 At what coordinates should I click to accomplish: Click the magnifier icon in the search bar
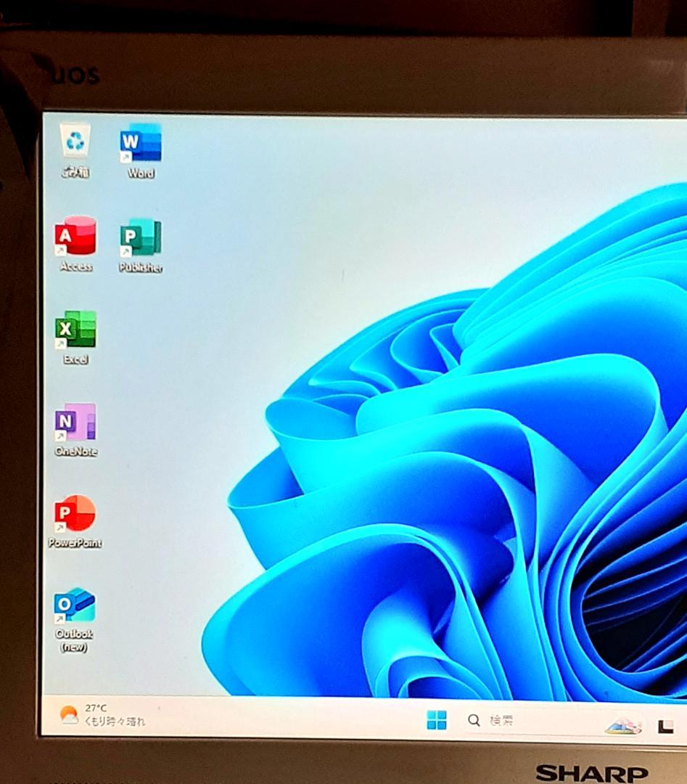click(x=474, y=721)
